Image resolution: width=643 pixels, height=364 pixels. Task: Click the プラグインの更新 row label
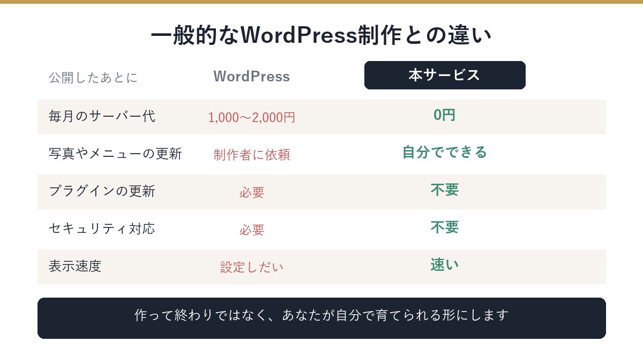tap(102, 191)
